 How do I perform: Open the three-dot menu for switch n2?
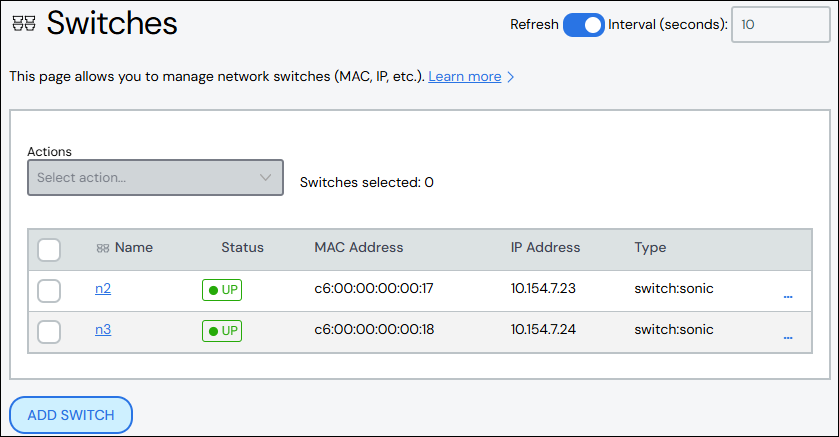tap(788, 295)
